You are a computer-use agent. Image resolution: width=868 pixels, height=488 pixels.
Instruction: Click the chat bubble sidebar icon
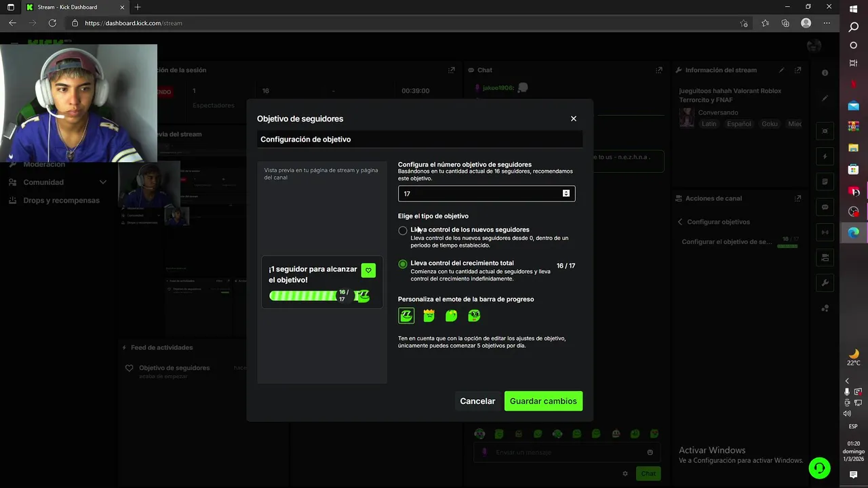tap(825, 207)
